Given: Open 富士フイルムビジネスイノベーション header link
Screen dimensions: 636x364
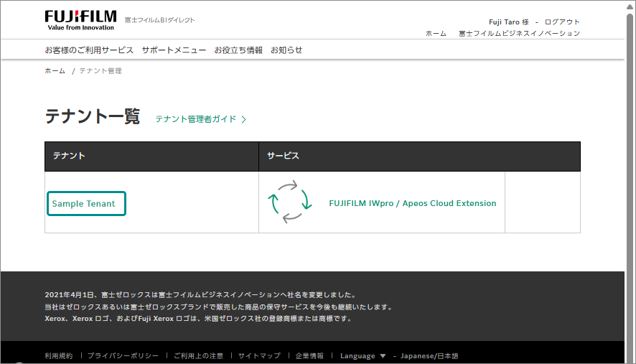Looking at the screenshot, I should click(519, 34).
